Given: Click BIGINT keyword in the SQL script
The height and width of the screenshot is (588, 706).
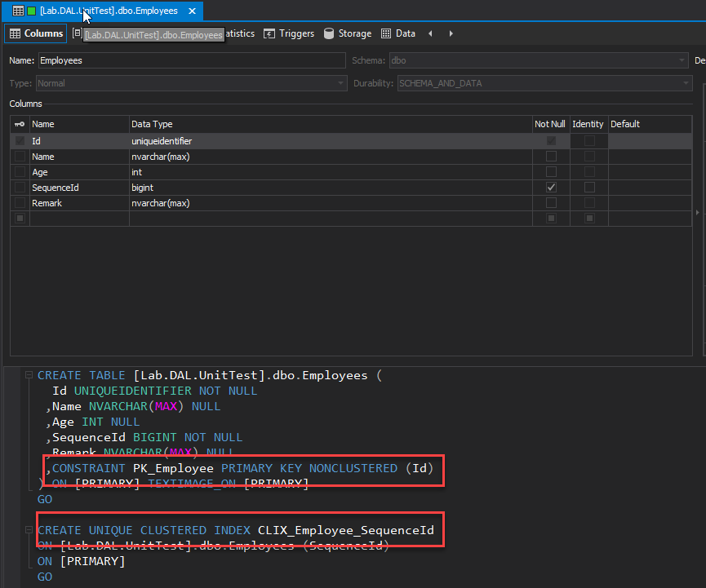Looking at the screenshot, I should pyautogui.click(x=155, y=437).
